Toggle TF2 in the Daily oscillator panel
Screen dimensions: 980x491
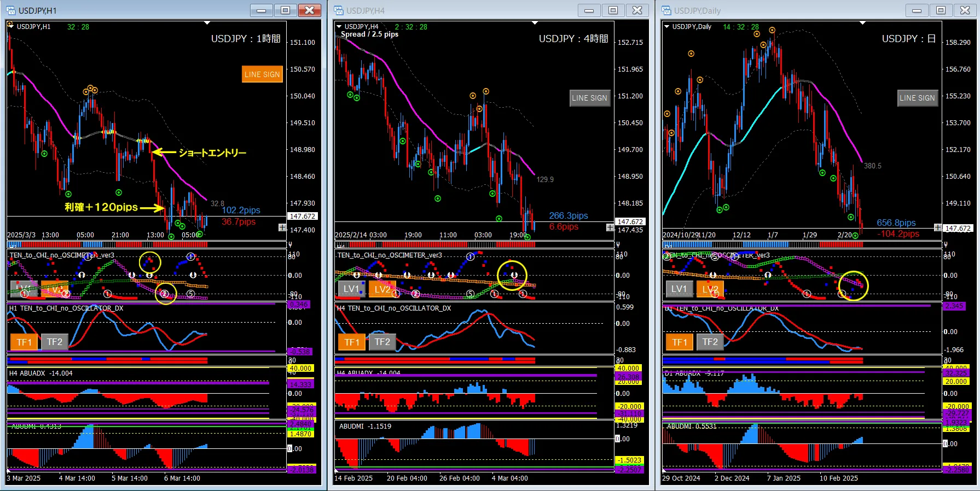(x=710, y=342)
